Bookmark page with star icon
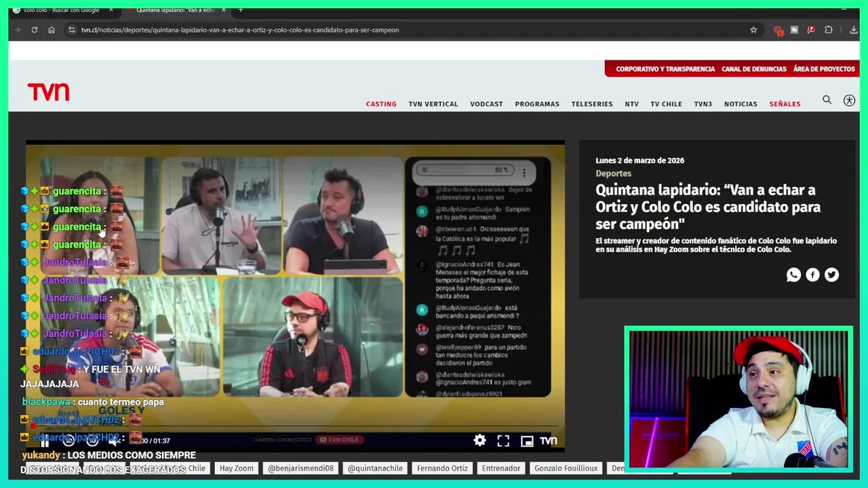Image resolution: width=868 pixels, height=488 pixels. tap(753, 30)
